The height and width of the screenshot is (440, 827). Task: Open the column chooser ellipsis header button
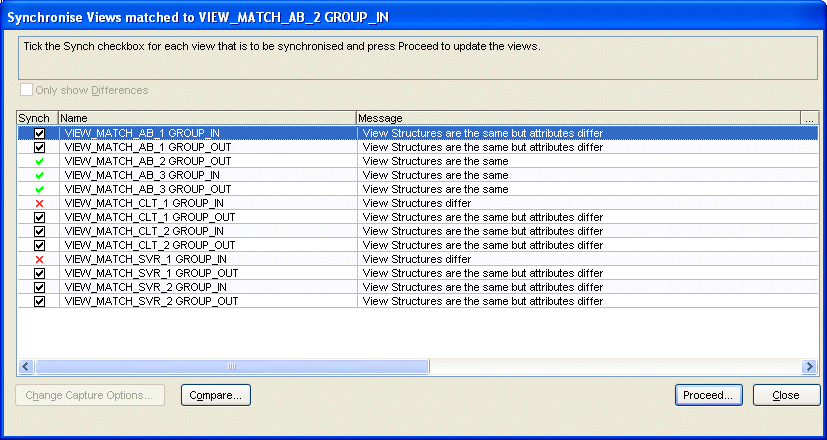pyautogui.click(x=810, y=118)
